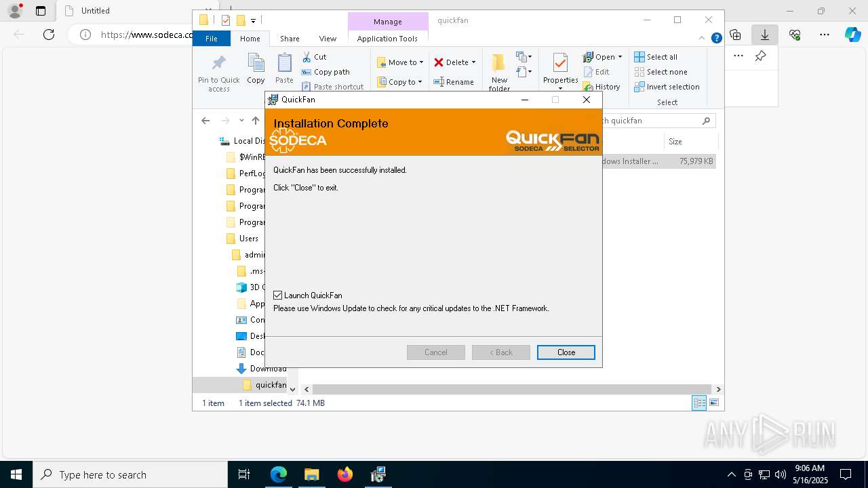Click the Explorer help icon
868x488 pixels.
tap(716, 39)
